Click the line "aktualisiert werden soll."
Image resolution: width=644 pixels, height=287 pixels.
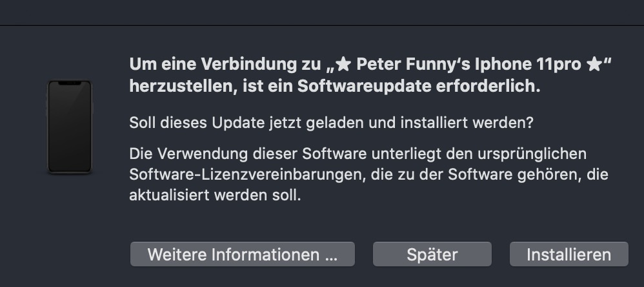tap(215, 195)
